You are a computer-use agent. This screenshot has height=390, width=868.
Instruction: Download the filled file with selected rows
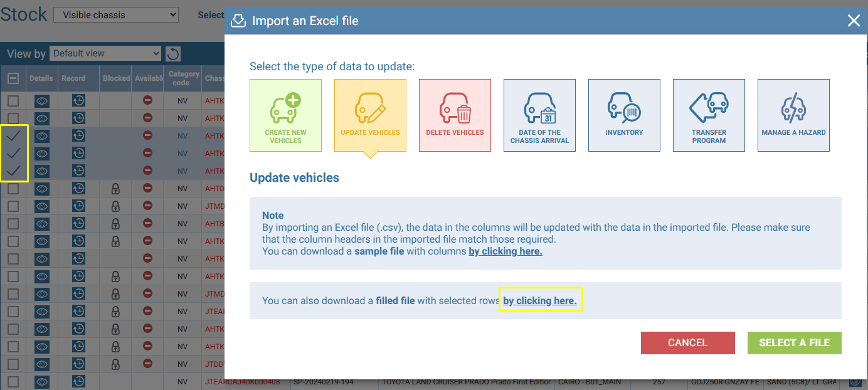[540, 300]
